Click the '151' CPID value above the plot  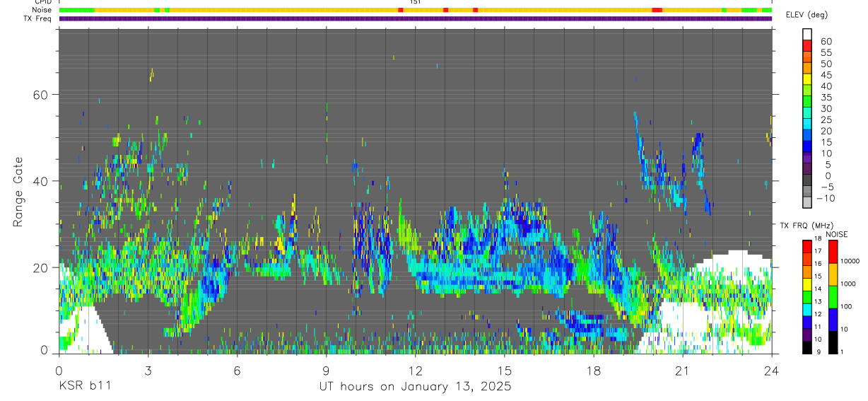click(x=415, y=3)
